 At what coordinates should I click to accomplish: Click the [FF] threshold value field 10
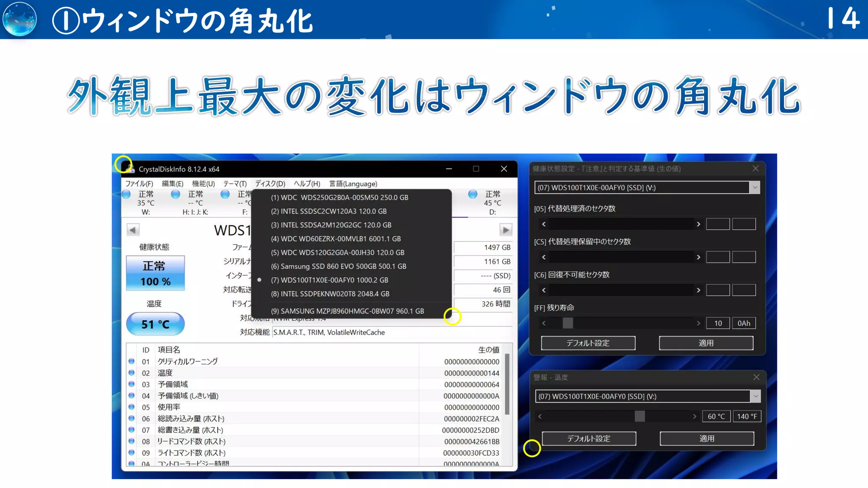pos(718,323)
